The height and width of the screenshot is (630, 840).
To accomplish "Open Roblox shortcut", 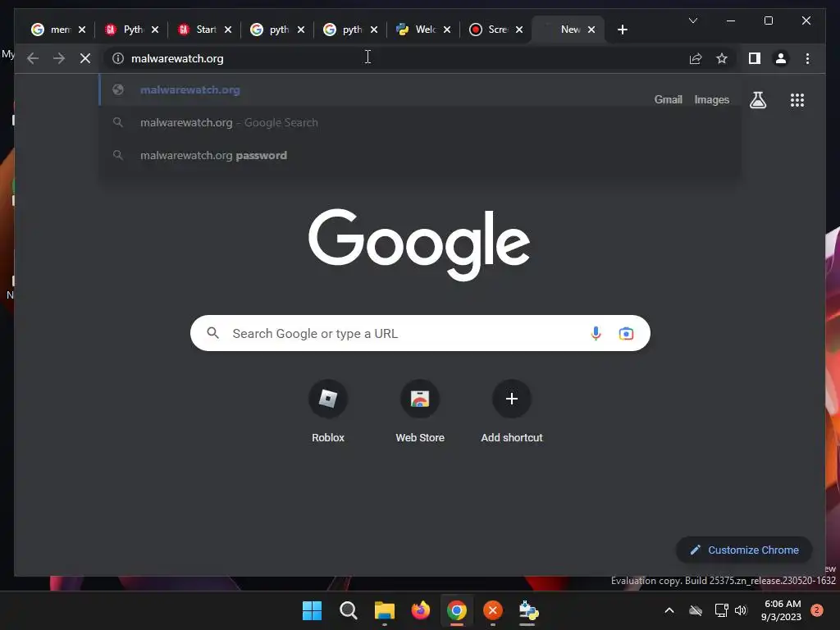I will point(328,411).
